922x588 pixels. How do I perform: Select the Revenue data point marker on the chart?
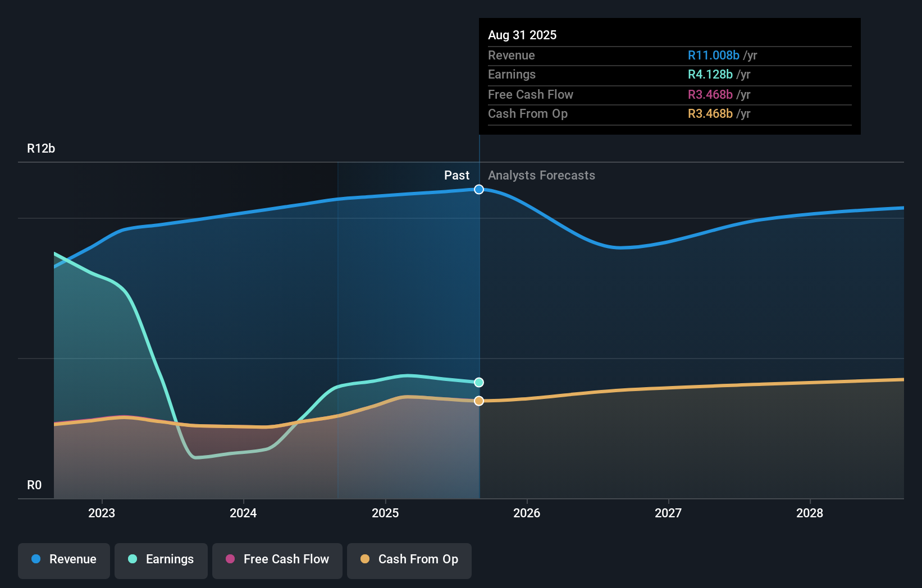tap(478, 189)
